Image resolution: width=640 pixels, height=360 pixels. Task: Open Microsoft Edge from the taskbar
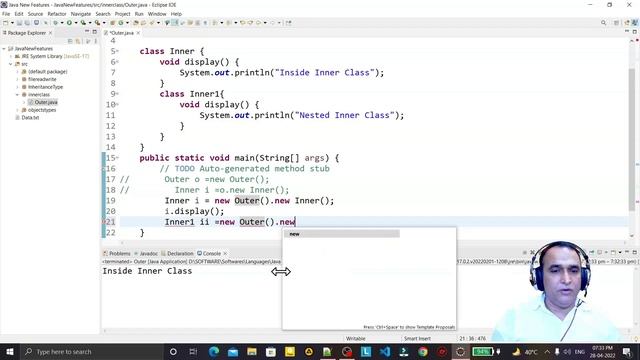[x=213, y=351]
